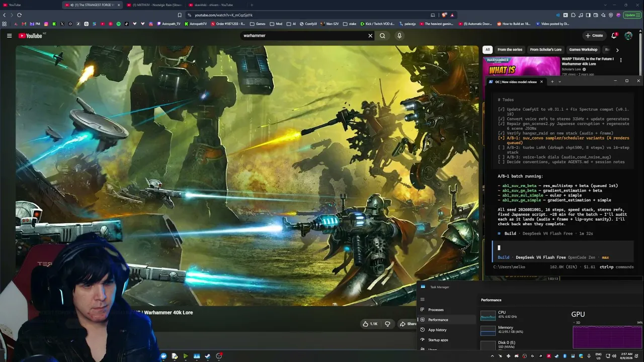Add a new terminal tab
The image size is (644, 362).
pos(552,81)
